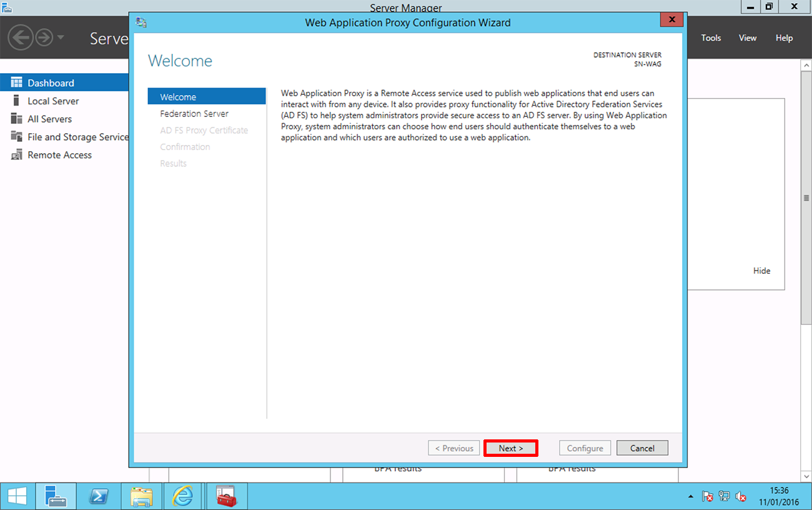Open Internet Explorer from the taskbar
This screenshot has height=510, width=812.
coord(184,496)
